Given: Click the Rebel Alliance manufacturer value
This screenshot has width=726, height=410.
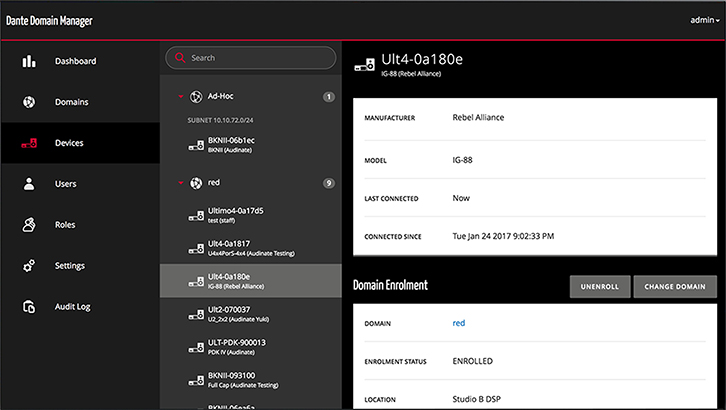Looking at the screenshot, I should [x=478, y=118].
